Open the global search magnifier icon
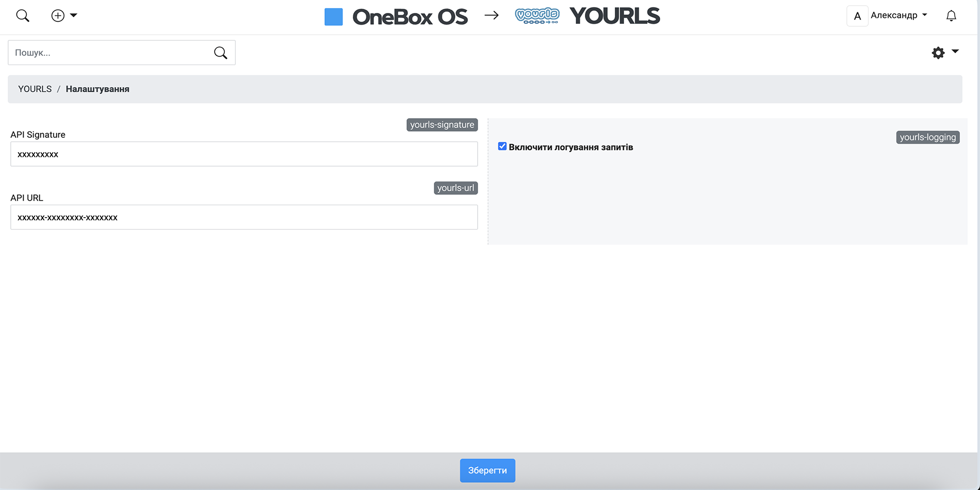This screenshot has height=490, width=980. (x=23, y=15)
